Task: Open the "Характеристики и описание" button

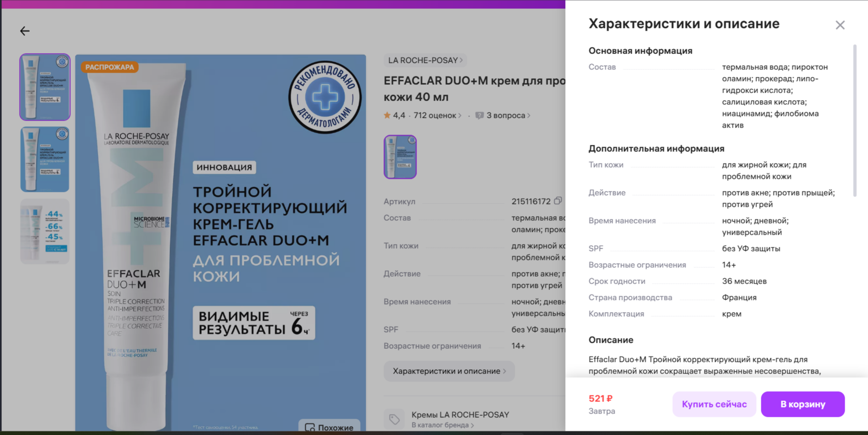Action: [448, 371]
